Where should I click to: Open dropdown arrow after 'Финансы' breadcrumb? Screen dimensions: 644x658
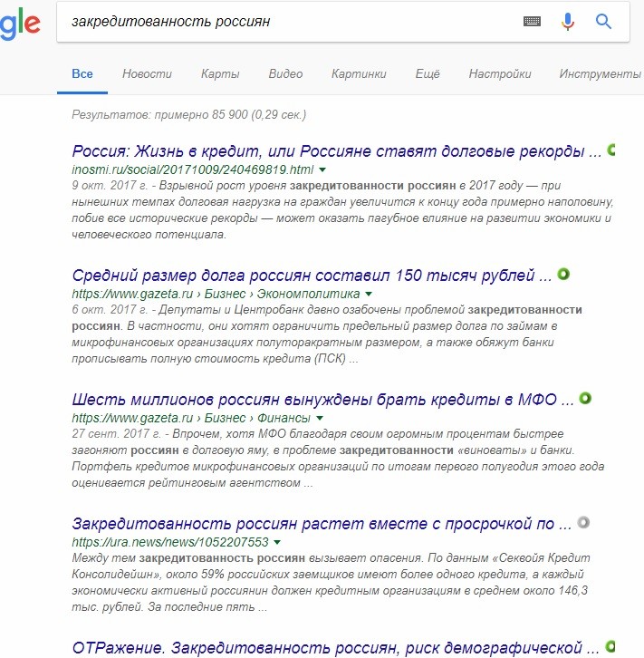pos(320,419)
